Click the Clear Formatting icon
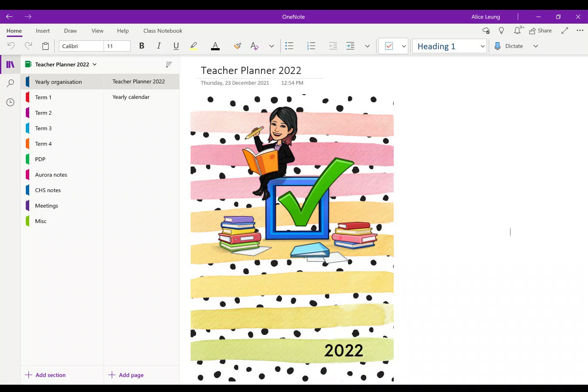 click(x=254, y=46)
